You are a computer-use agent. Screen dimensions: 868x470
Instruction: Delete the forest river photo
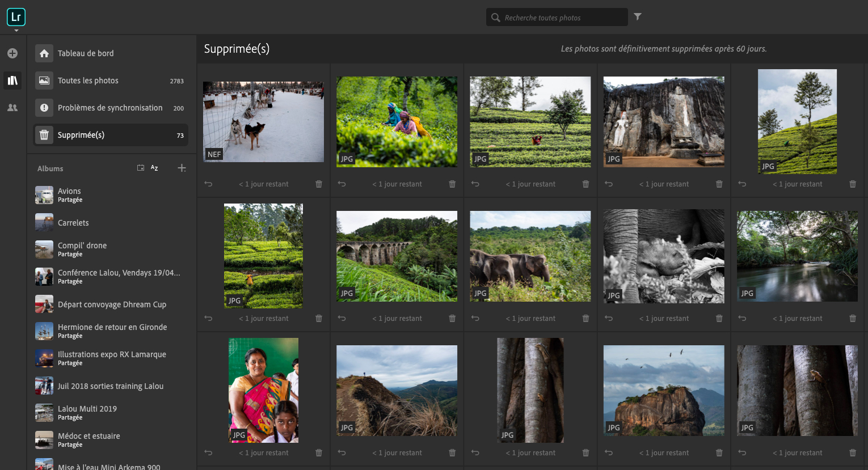853,318
